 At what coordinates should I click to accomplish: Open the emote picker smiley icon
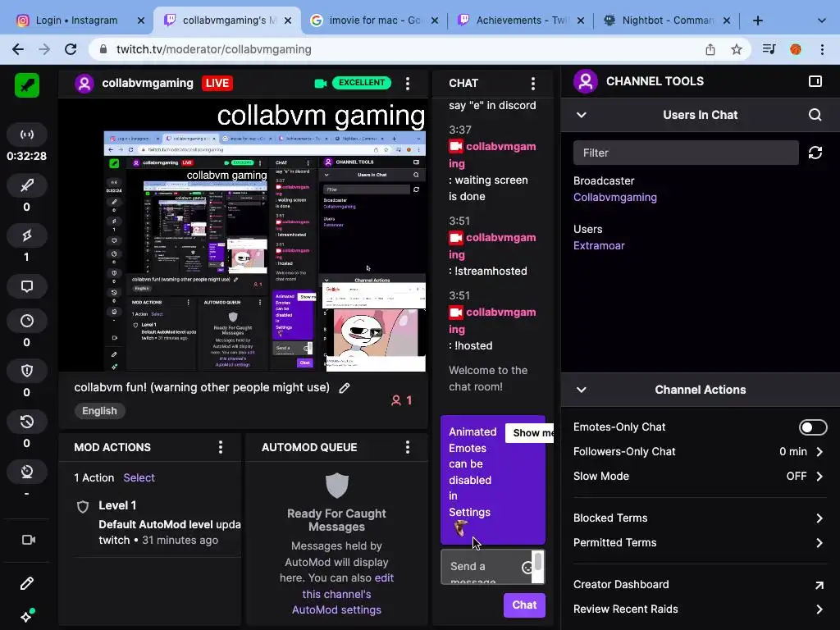pos(527,567)
